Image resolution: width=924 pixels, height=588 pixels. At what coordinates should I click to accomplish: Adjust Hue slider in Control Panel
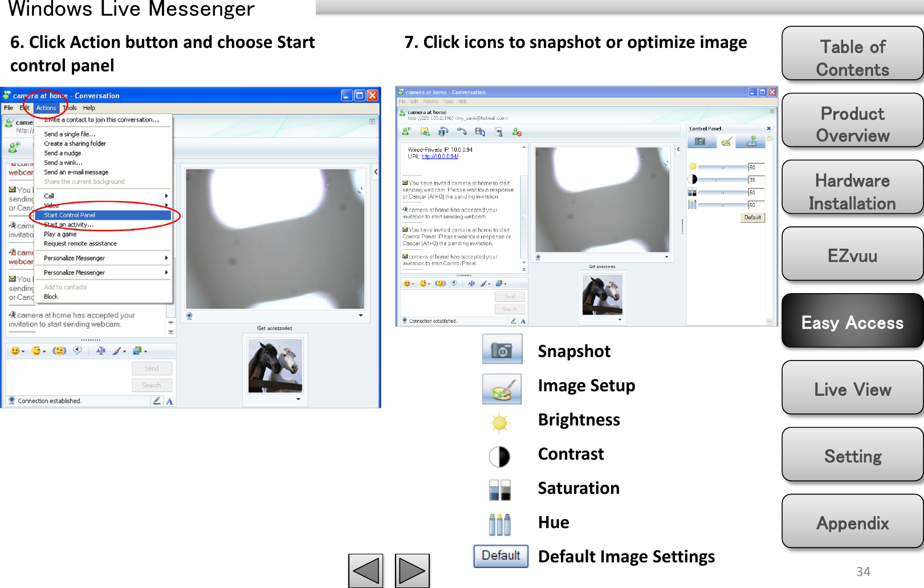click(723, 205)
